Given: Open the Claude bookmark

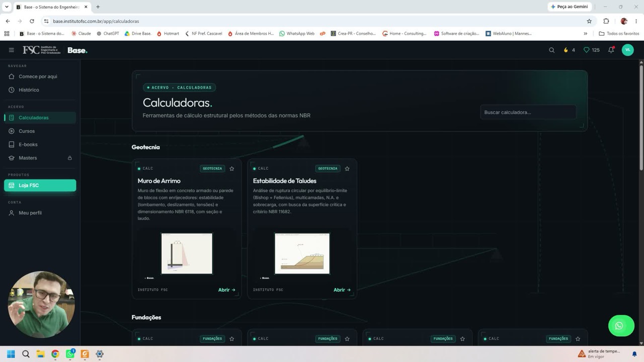Looking at the screenshot, I should (x=81, y=34).
